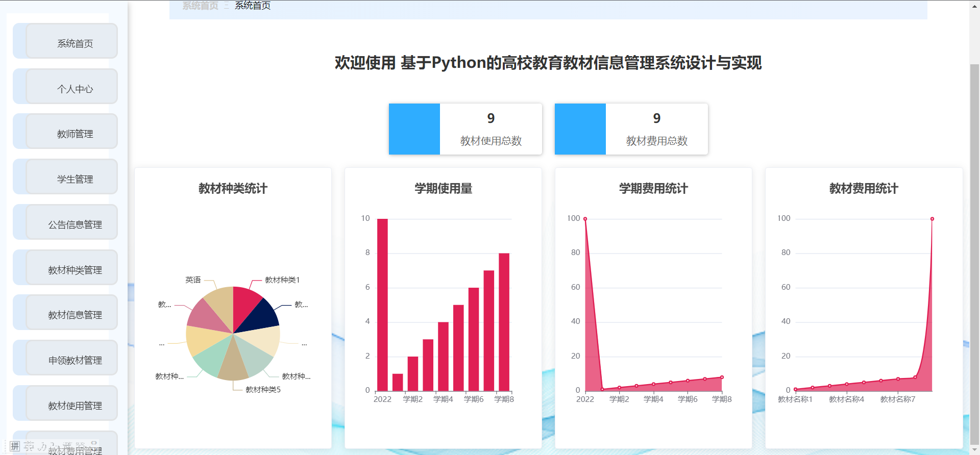Viewport: 980px width, 455px height.
Task: Click the 教材种类5 pie label
Action: (263, 390)
